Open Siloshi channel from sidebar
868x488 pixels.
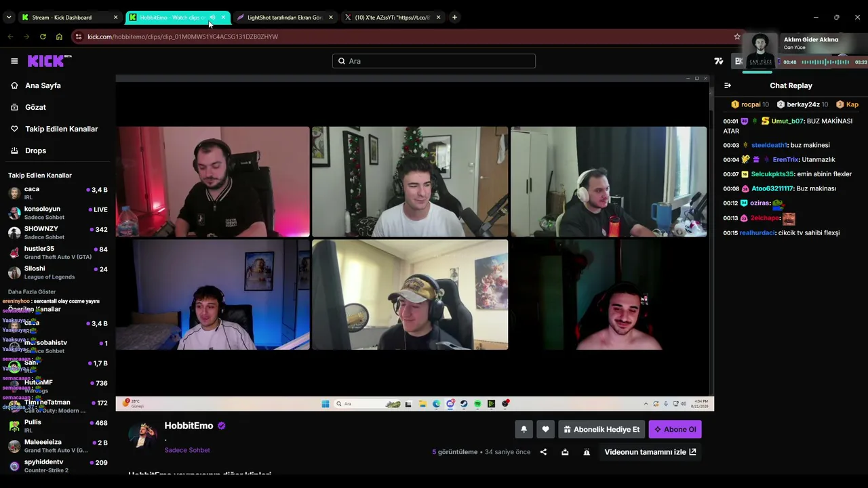[x=58, y=272]
